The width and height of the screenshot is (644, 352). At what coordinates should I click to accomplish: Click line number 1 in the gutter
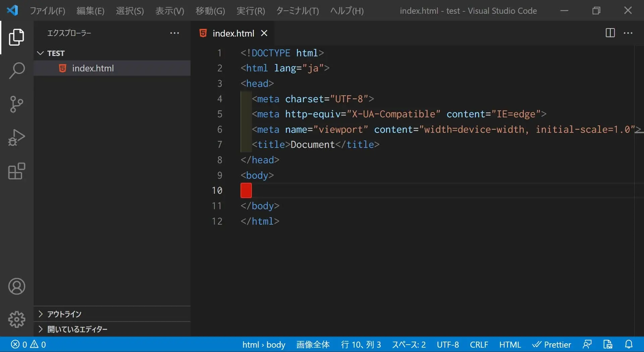pos(219,53)
